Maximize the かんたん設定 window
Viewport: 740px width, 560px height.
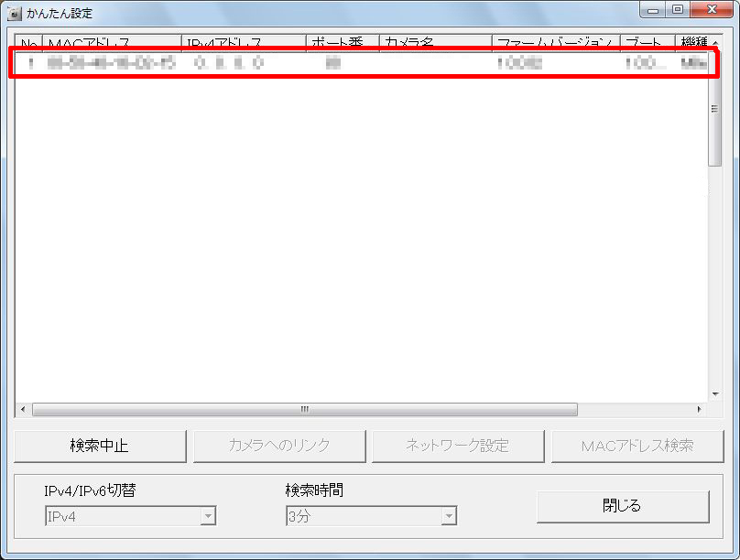(677, 11)
